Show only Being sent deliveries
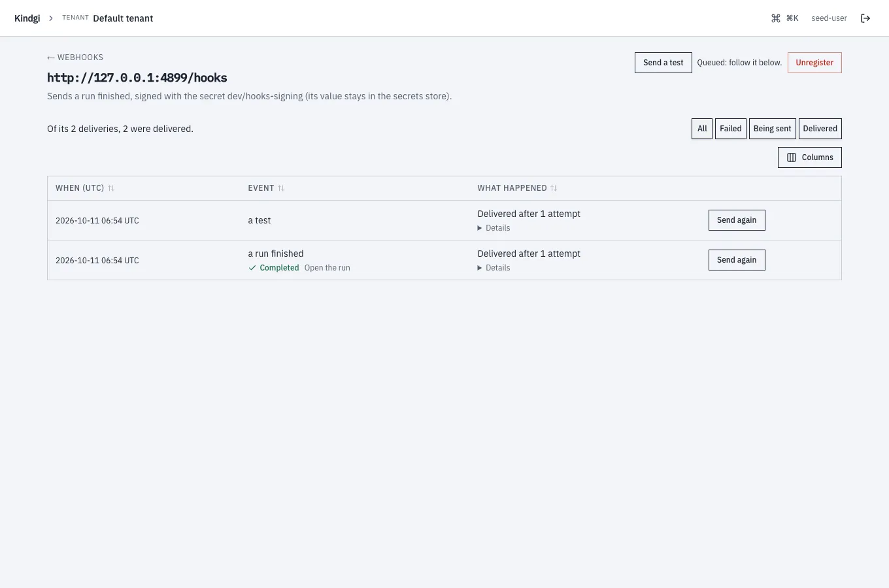Screen dimensions: 889x588 (773, 129)
